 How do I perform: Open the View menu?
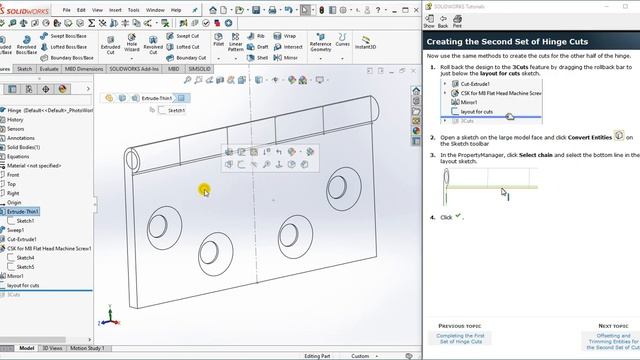tap(97, 10)
